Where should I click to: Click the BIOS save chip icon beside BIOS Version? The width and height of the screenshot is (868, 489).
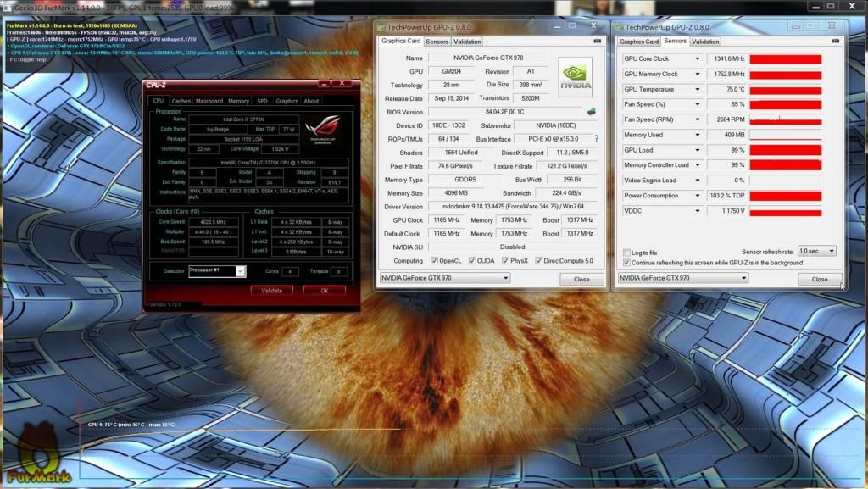pos(591,111)
